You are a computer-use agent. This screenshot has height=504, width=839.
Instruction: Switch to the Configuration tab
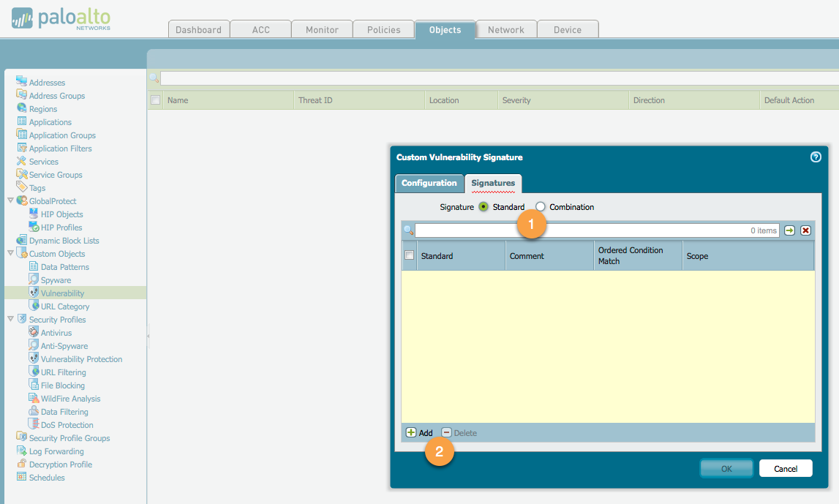429,183
